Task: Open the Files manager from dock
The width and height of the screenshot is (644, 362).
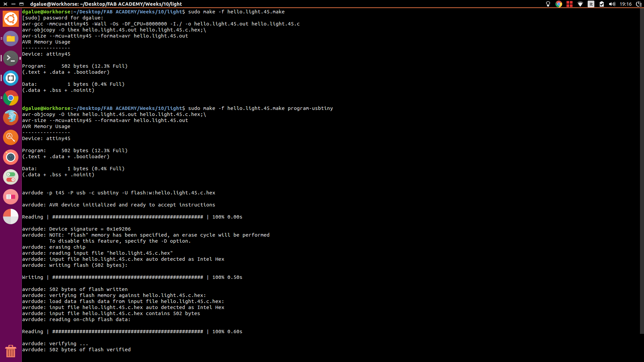Action: [11, 39]
